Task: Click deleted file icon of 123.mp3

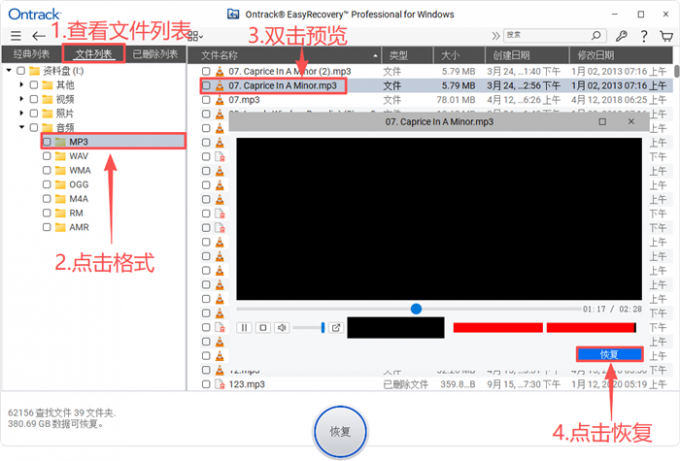Action: point(220,384)
